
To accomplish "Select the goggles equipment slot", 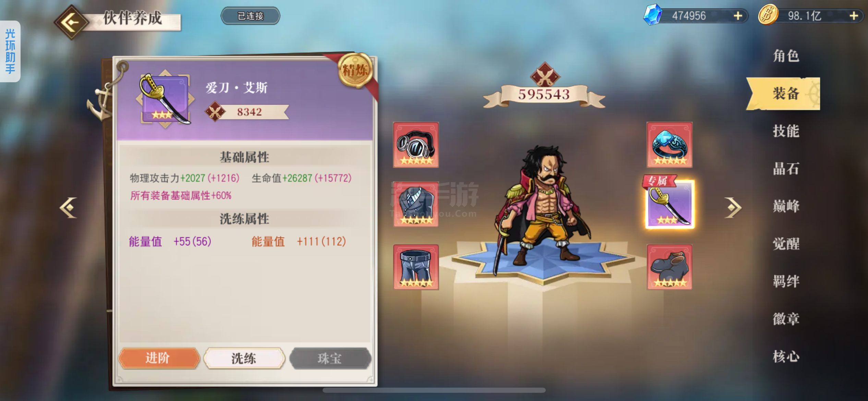I will (x=416, y=145).
